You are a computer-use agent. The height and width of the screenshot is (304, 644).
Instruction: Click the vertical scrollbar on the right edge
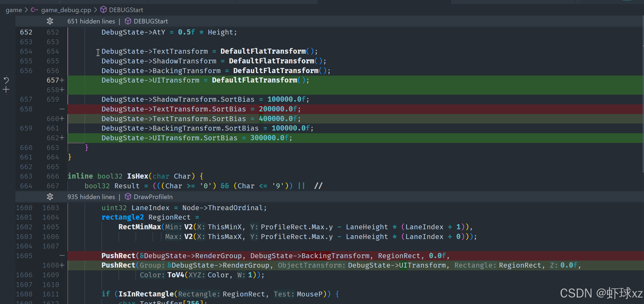(643, 94)
